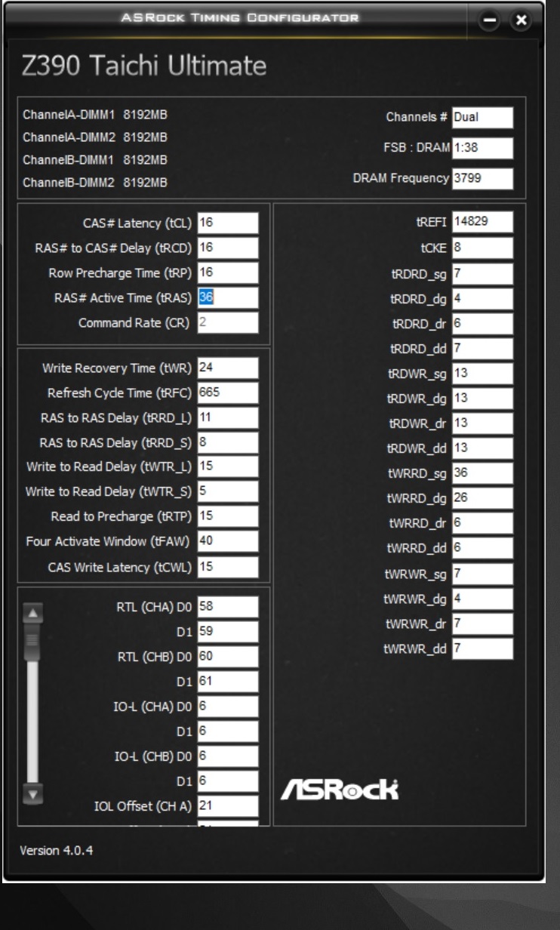Focus the tWRRD_dd field
Image resolution: width=560 pixels, height=930 pixels.
pyautogui.click(x=483, y=549)
